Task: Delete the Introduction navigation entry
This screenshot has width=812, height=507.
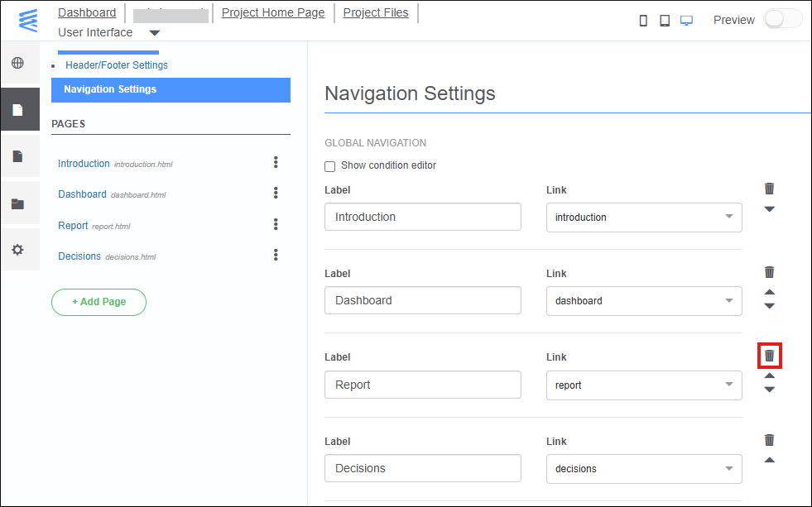Action: pos(769,189)
